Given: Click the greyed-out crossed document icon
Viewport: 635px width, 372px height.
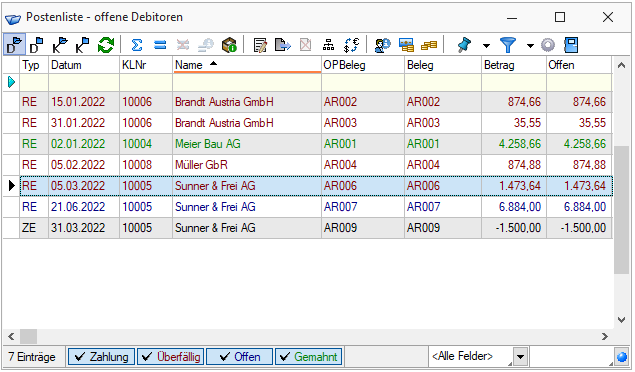Looking at the screenshot, I should pos(305,45).
